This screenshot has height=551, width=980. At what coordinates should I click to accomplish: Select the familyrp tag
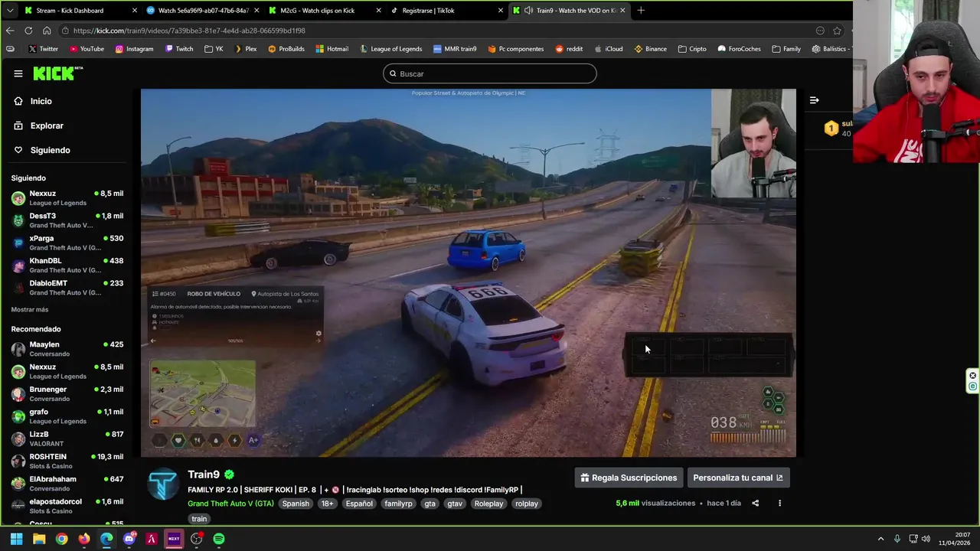click(398, 504)
